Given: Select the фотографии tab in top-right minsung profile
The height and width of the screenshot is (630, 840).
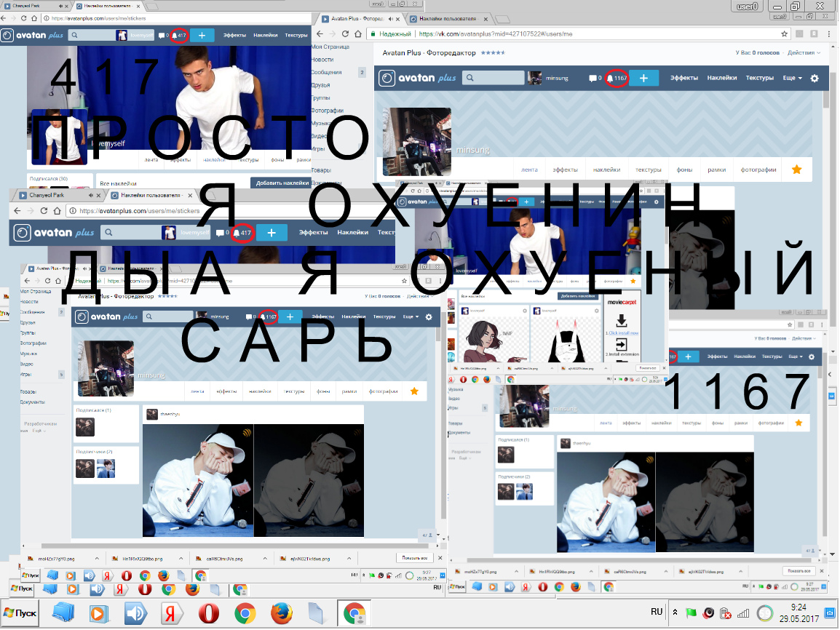Looking at the screenshot, I should pos(758,170).
